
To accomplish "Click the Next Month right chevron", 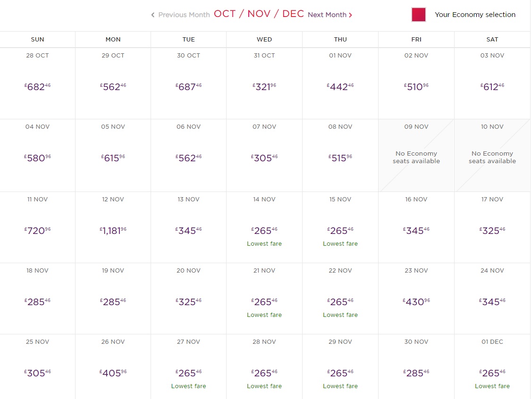I will pos(350,15).
